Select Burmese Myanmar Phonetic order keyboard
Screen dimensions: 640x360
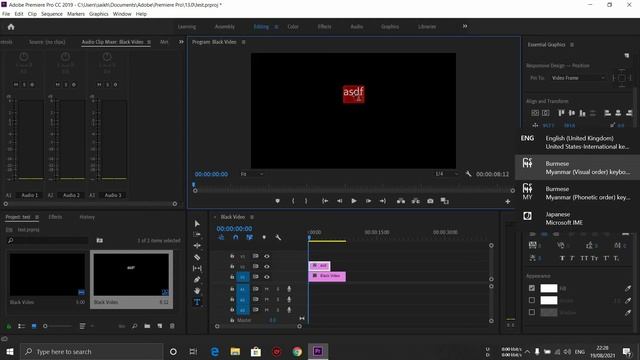(578, 193)
